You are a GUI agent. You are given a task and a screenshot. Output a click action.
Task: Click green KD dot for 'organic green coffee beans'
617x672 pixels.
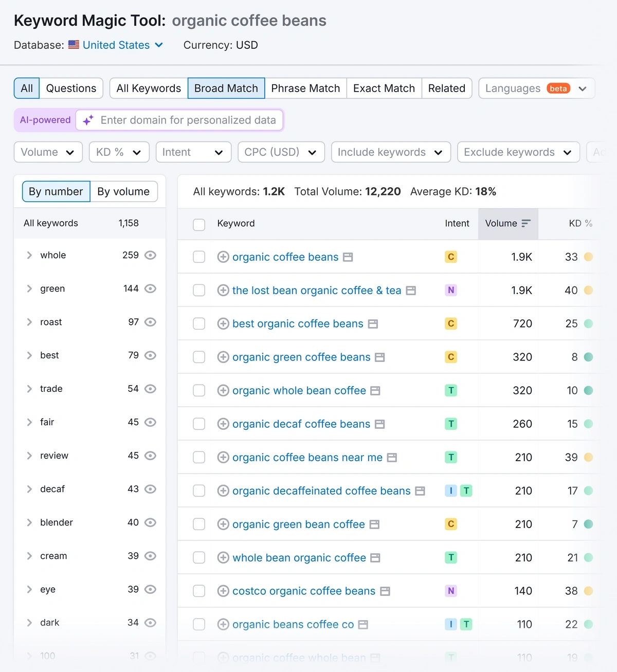[x=589, y=357]
